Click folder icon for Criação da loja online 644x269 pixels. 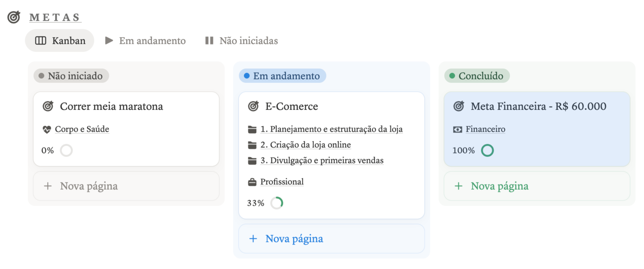tap(252, 145)
